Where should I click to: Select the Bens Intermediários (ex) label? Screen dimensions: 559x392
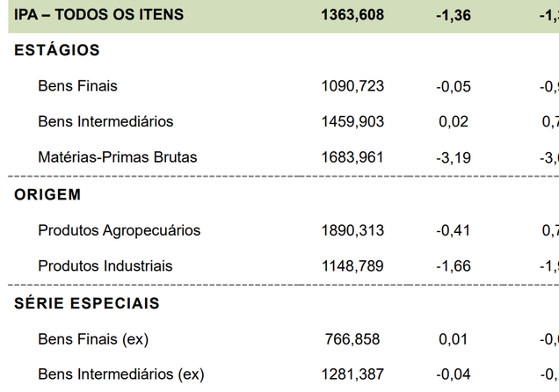pos(121,374)
